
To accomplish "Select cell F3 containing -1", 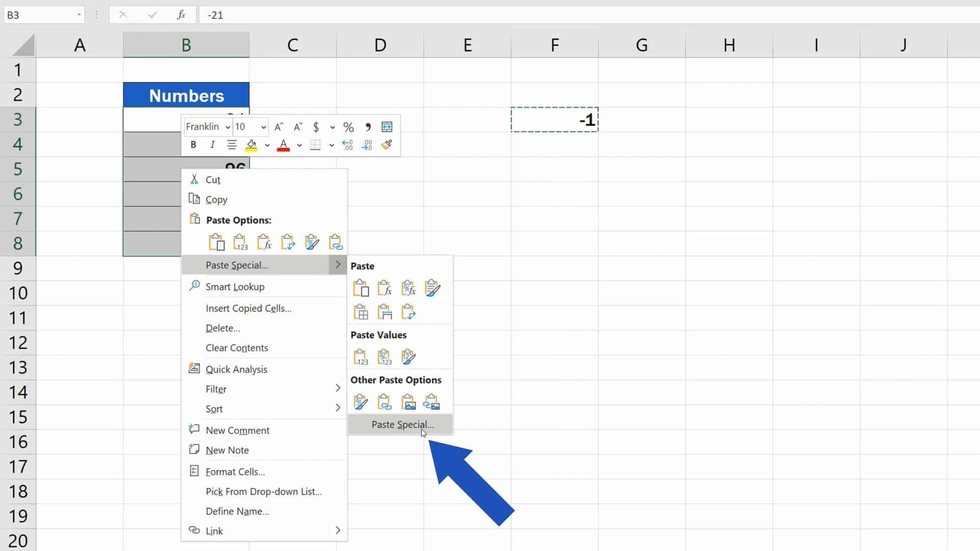I will 554,120.
